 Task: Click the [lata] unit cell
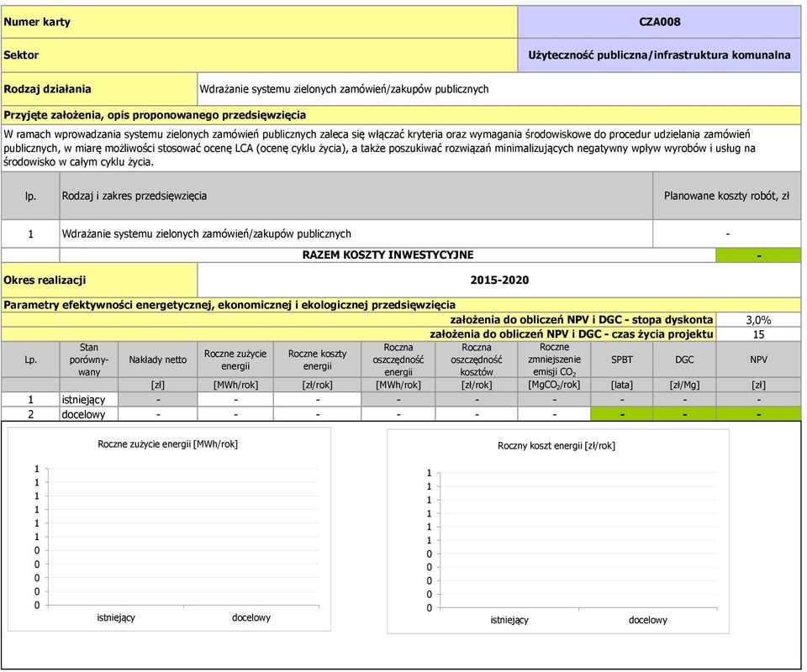pyautogui.click(x=622, y=385)
